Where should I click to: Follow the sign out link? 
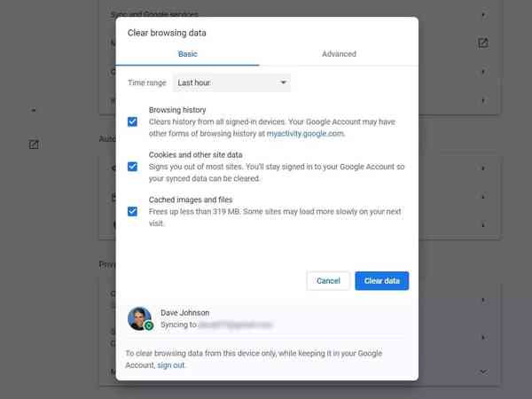click(171, 364)
